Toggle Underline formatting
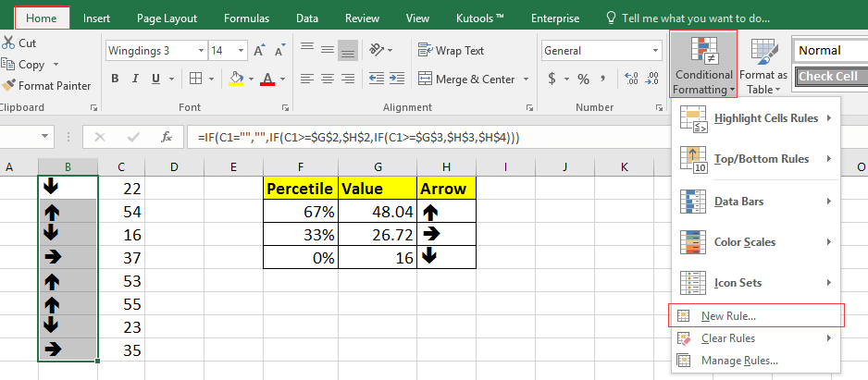 coord(156,80)
